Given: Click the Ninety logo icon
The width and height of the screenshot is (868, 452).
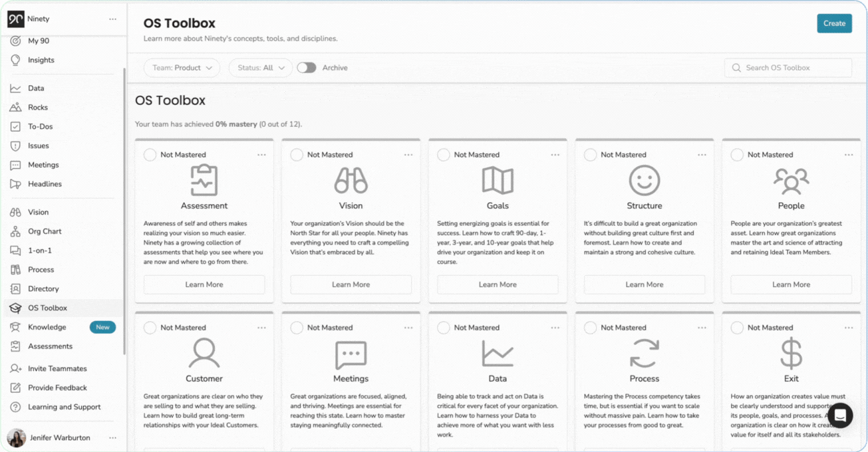Looking at the screenshot, I should pos(15,19).
